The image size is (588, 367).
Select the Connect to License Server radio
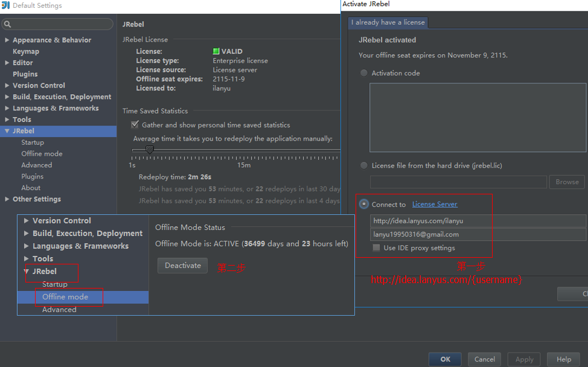coord(364,204)
